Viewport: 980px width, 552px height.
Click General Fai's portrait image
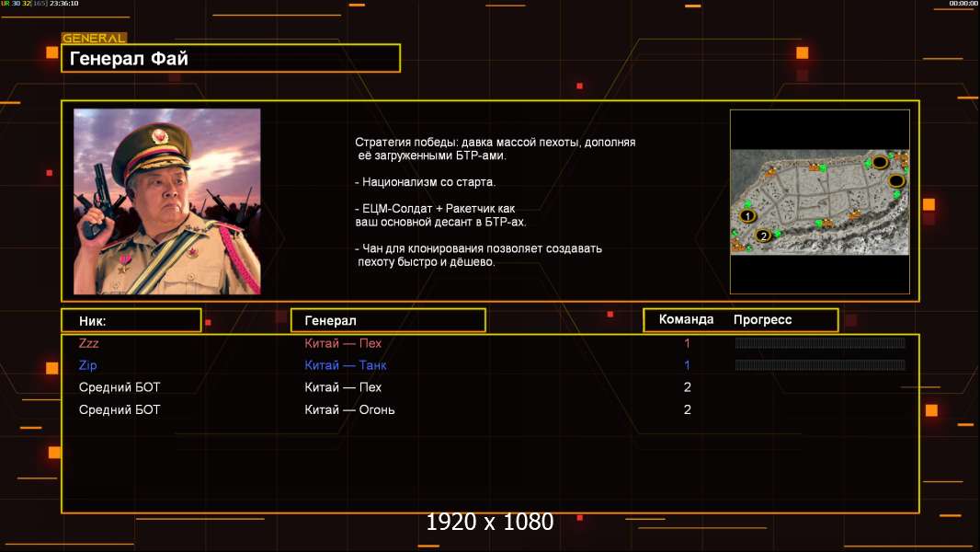(167, 201)
